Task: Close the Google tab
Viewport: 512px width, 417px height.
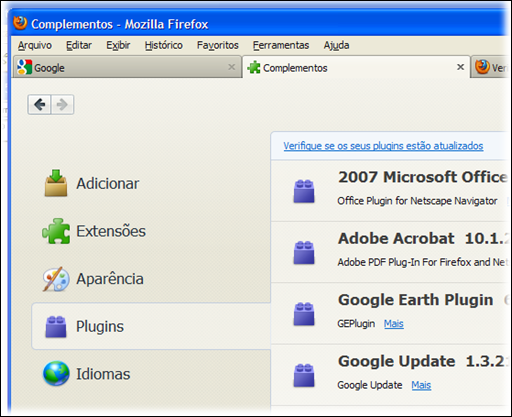Action: 232,67
